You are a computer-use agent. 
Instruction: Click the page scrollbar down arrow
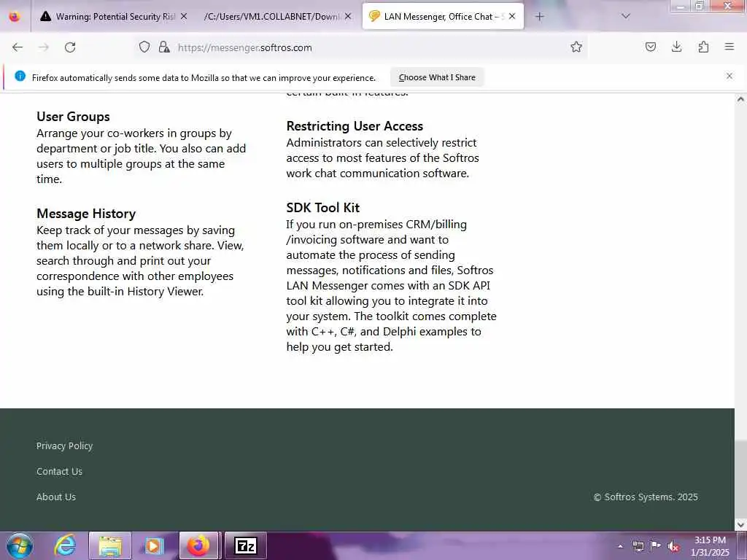740,524
